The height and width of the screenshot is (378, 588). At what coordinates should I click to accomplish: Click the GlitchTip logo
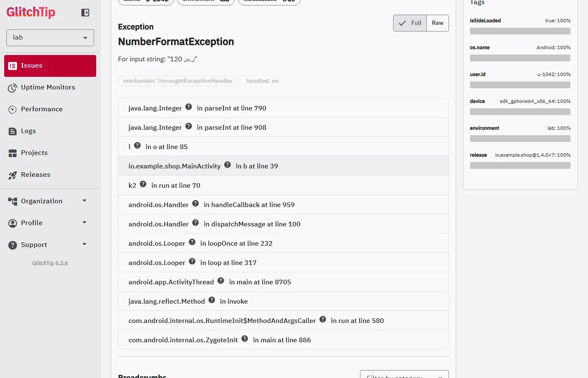(x=31, y=12)
